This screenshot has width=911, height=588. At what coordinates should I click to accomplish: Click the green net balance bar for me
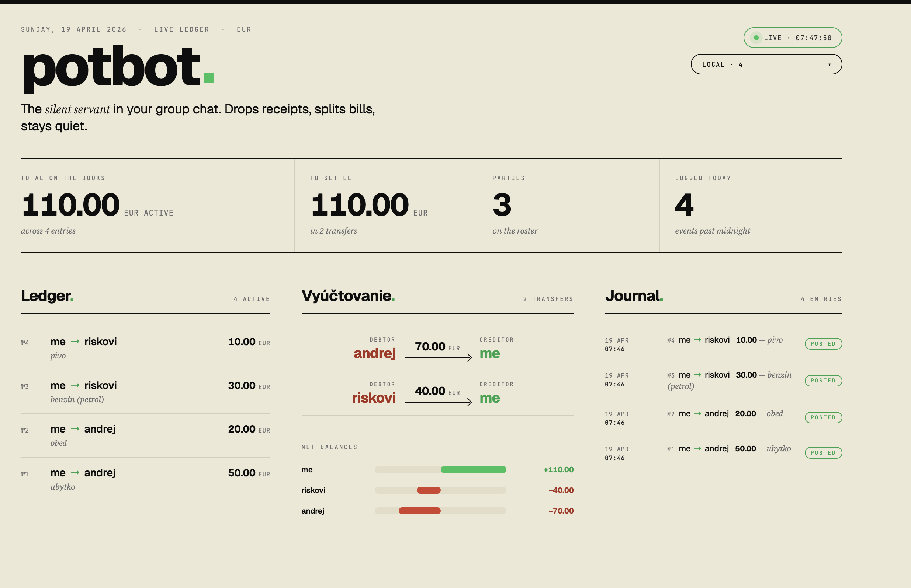tap(474, 470)
